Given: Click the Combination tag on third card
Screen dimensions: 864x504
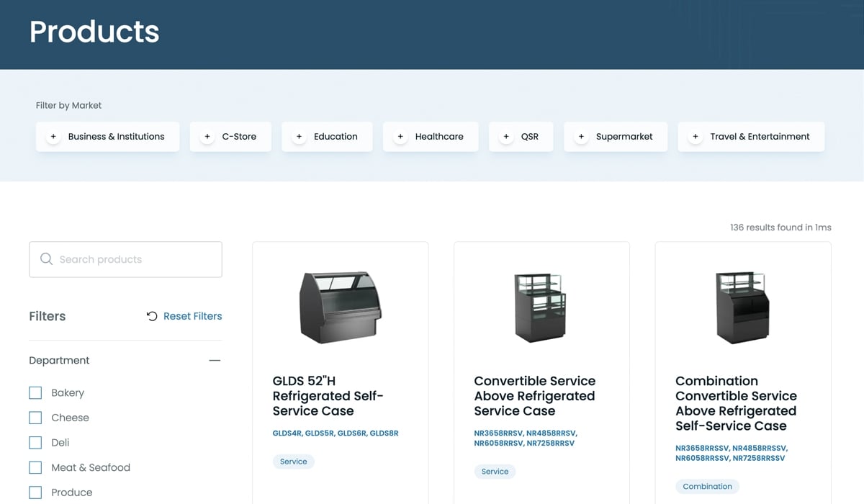Looking at the screenshot, I should [707, 487].
